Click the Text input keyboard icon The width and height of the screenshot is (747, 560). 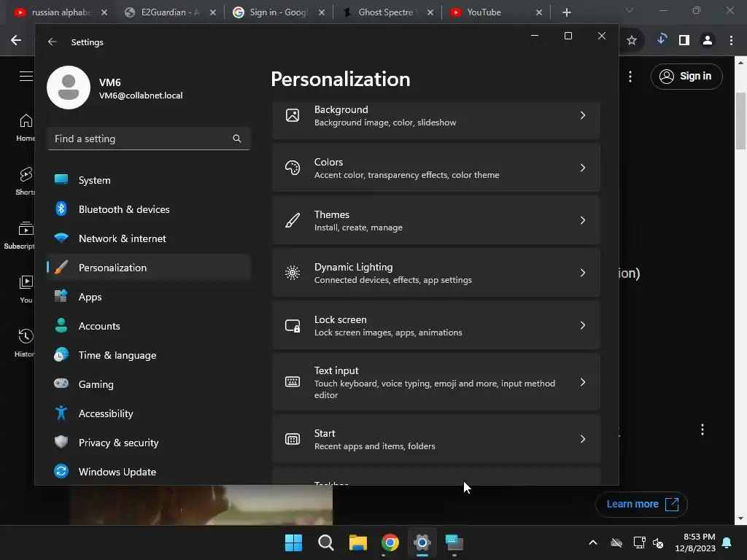293,382
